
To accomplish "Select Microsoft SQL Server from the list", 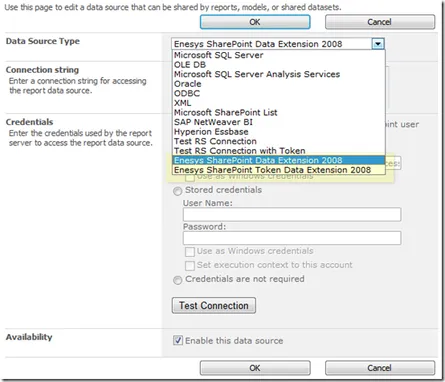I will pyautogui.click(x=279, y=55).
